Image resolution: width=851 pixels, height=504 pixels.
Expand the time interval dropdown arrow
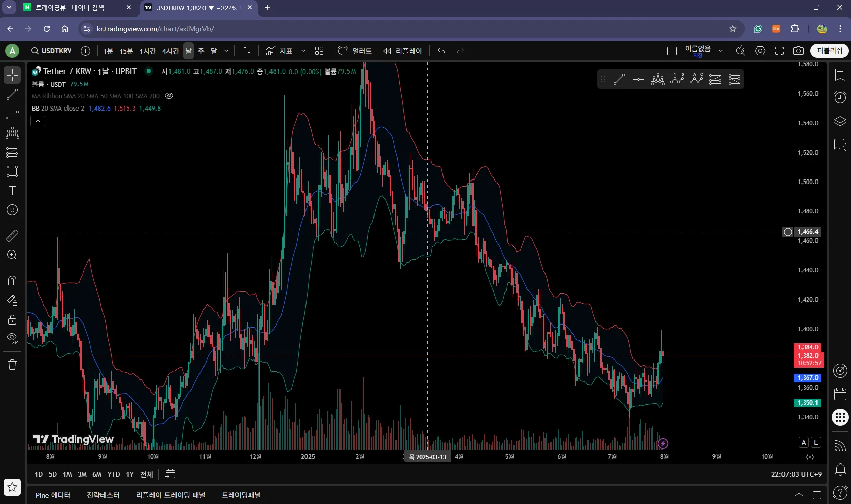(226, 51)
